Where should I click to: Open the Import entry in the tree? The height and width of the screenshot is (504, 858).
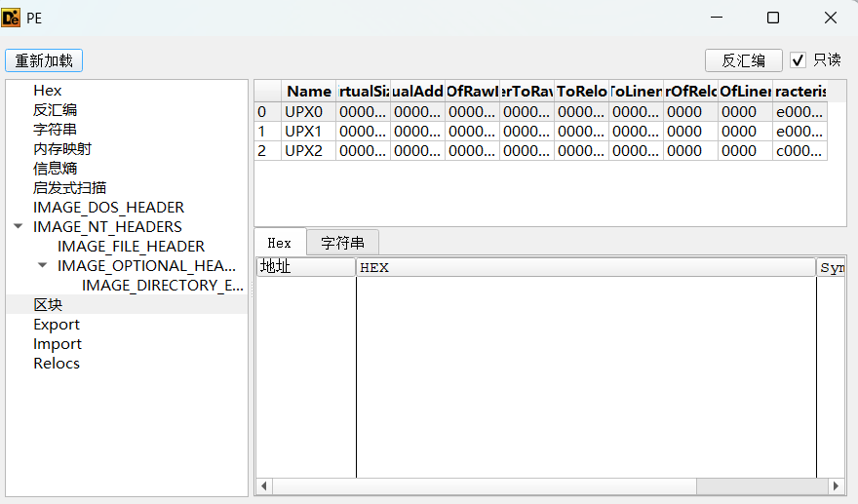58,344
